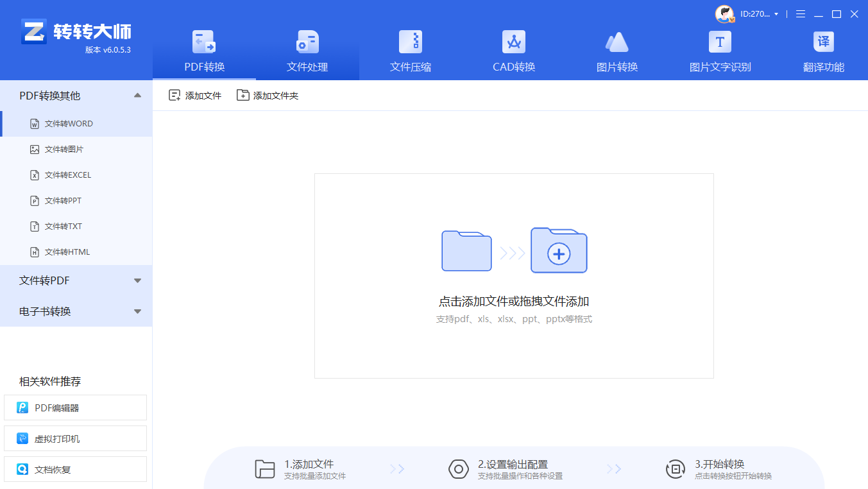The image size is (868, 489).
Task: Launch the 翻译功能 translation feature
Action: tap(823, 48)
